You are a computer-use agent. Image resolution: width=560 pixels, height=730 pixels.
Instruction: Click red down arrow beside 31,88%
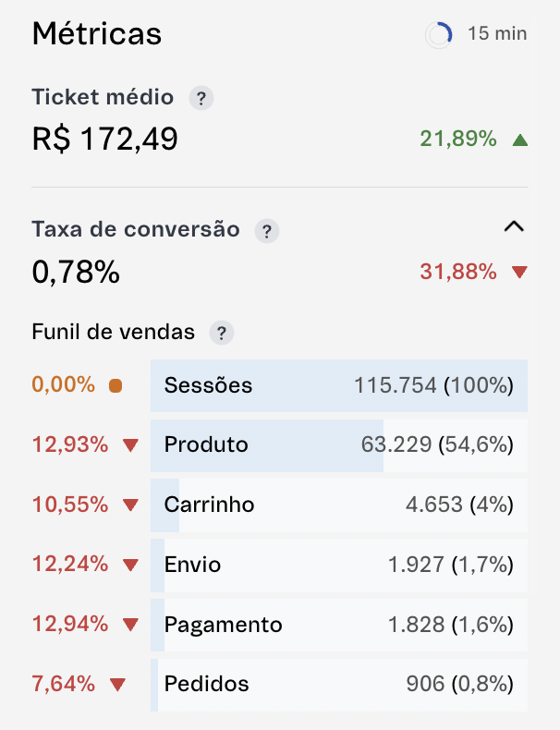(519, 273)
